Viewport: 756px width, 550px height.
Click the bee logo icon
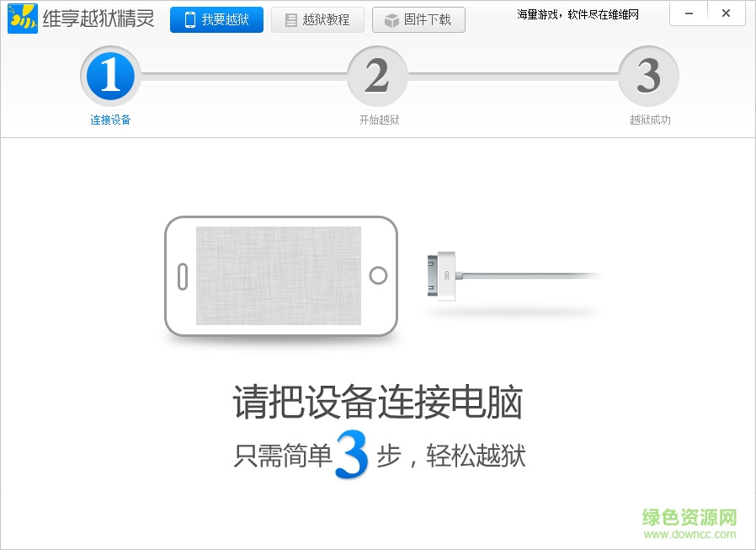pos(23,19)
